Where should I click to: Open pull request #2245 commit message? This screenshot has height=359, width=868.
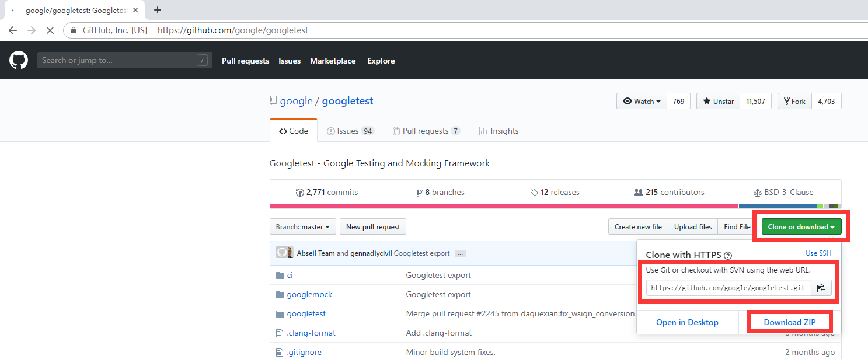[520, 313]
